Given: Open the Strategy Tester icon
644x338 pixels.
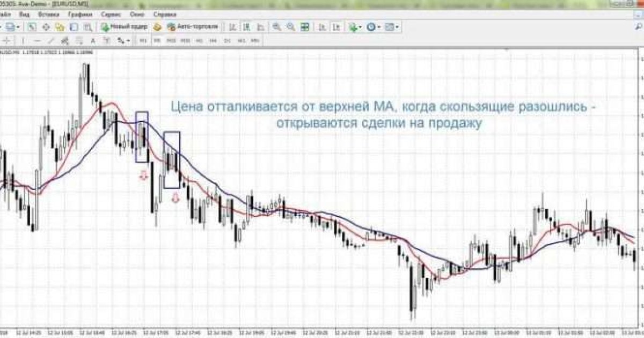Looking at the screenshot, I should [87, 27].
